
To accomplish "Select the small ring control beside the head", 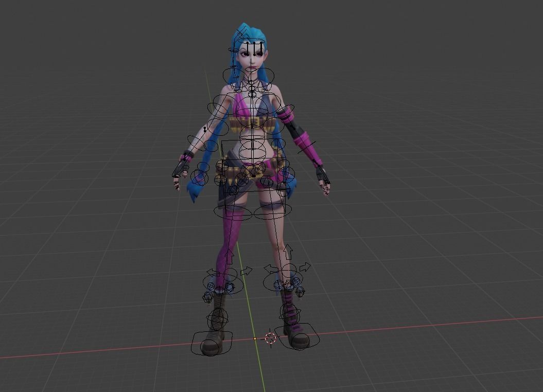I will [x=233, y=50].
